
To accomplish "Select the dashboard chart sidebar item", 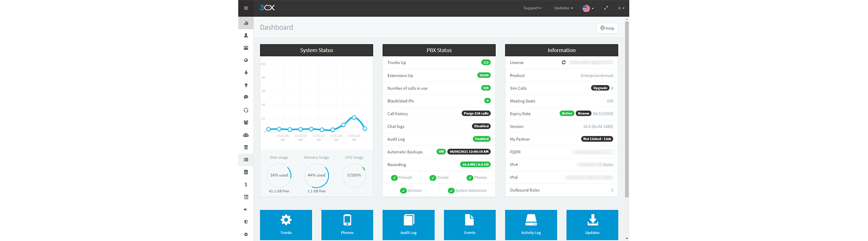I will tap(246, 23).
